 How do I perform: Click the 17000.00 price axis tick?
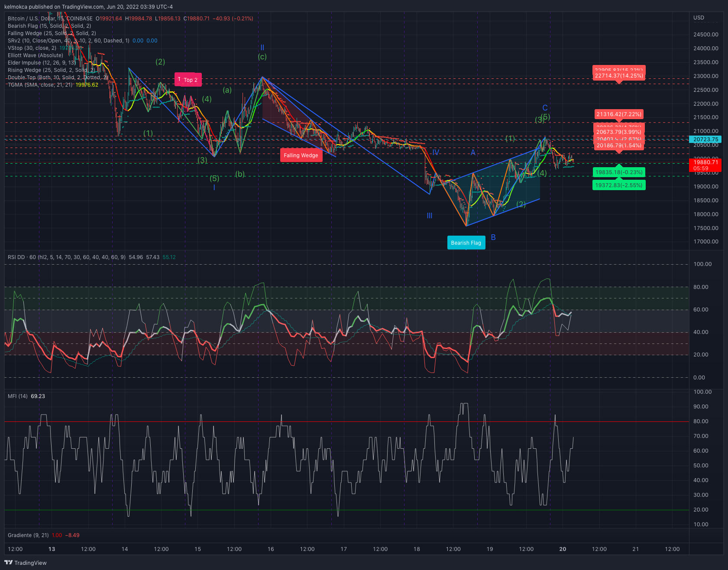tap(706, 242)
